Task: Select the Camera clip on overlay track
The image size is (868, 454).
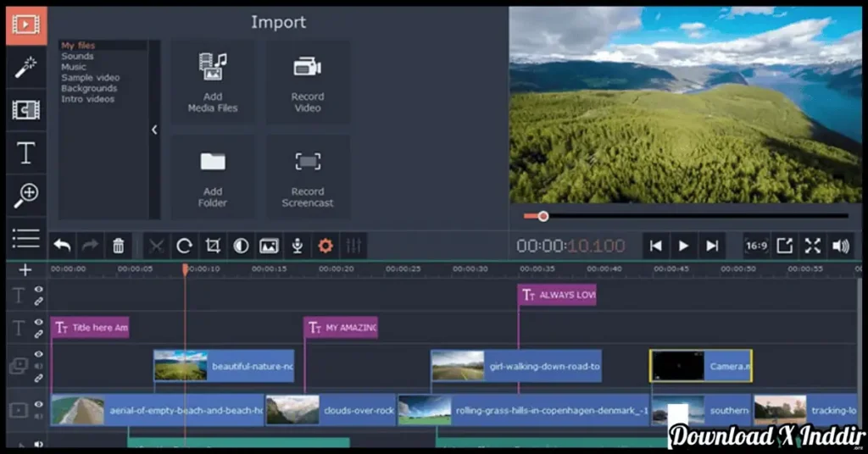Action: [701, 366]
